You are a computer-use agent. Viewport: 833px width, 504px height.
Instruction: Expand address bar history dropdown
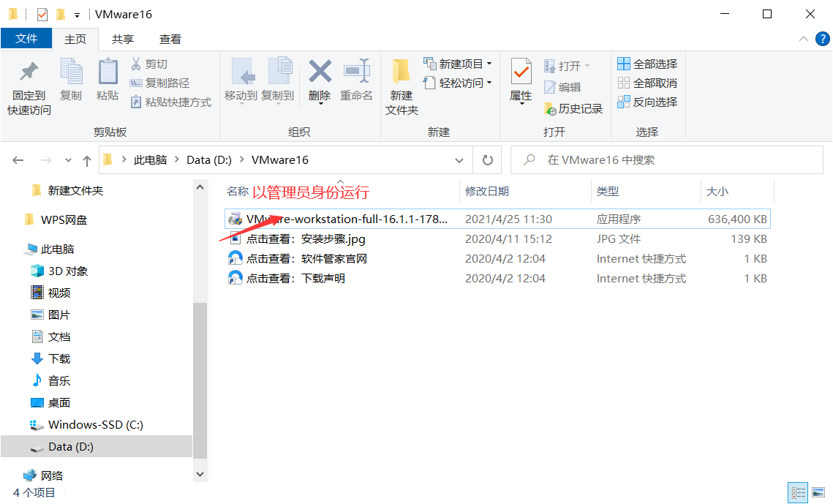459,160
